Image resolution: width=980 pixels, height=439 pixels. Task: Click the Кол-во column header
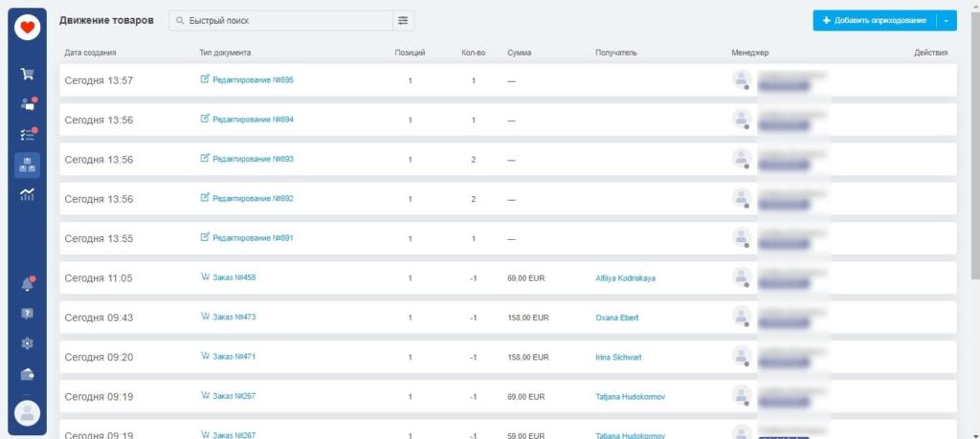click(x=473, y=53)
